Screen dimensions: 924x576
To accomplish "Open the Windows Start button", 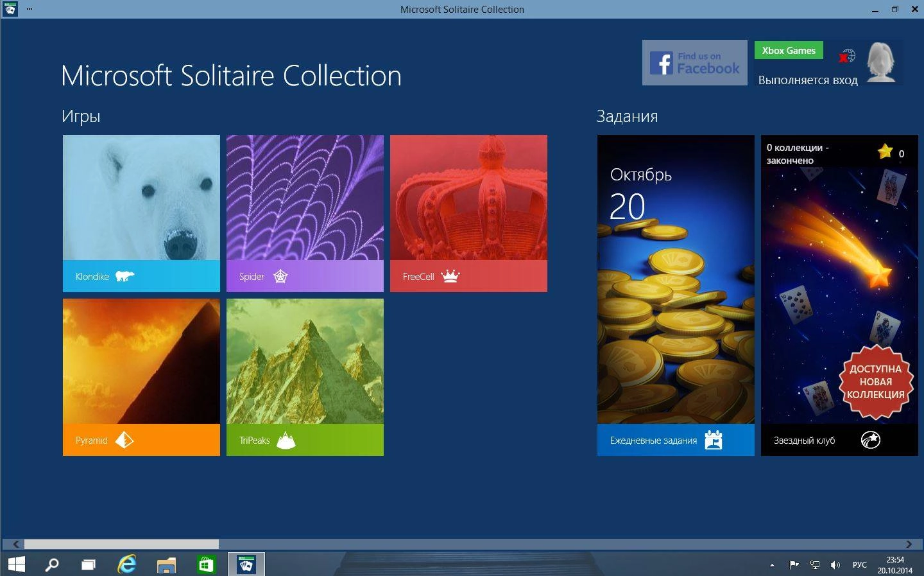I will point(16,564).
